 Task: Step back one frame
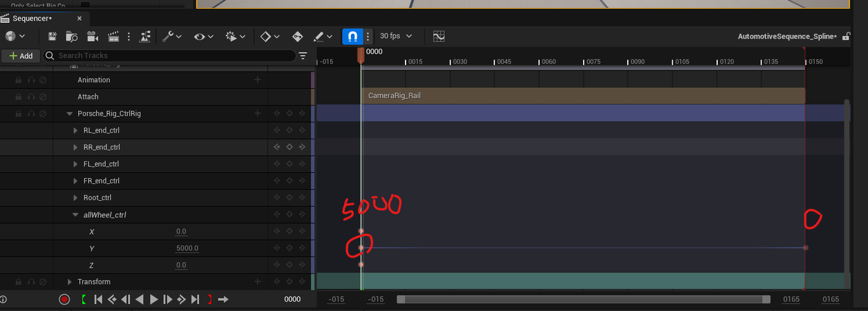point(125,300)
